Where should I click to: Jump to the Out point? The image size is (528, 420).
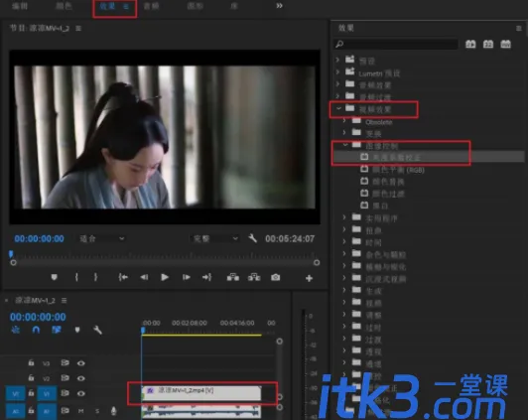pyautogui.click(x=206, y=277)
